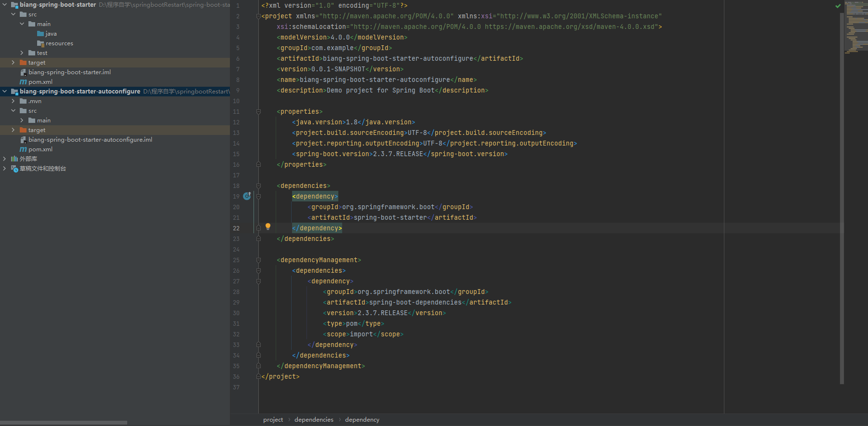
Task: Expand the .mvn folder
Action: coord(13,101)
